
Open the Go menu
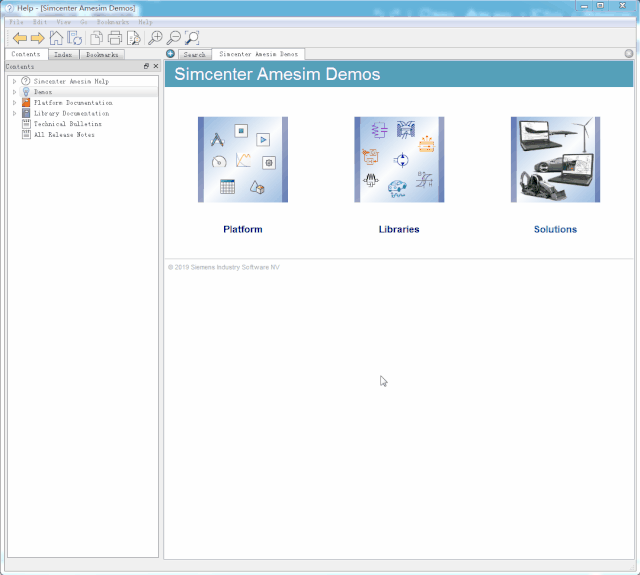tap(84, 22)
